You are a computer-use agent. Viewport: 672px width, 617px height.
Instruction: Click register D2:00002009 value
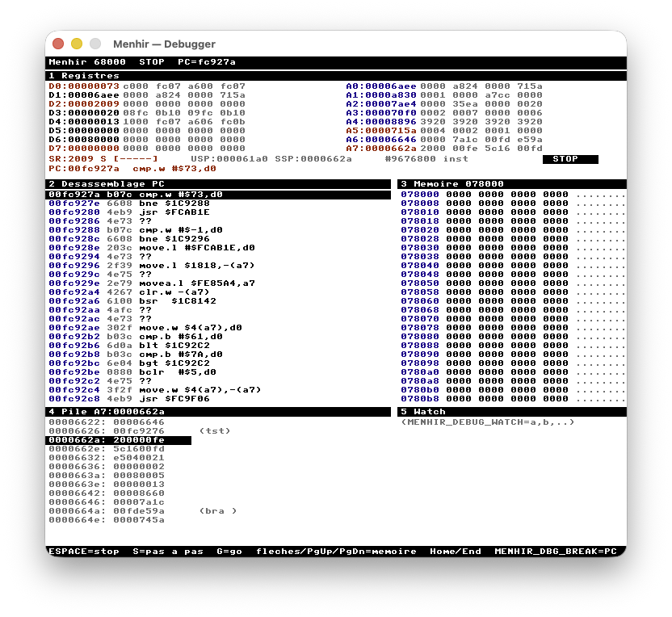coord(84,104)
